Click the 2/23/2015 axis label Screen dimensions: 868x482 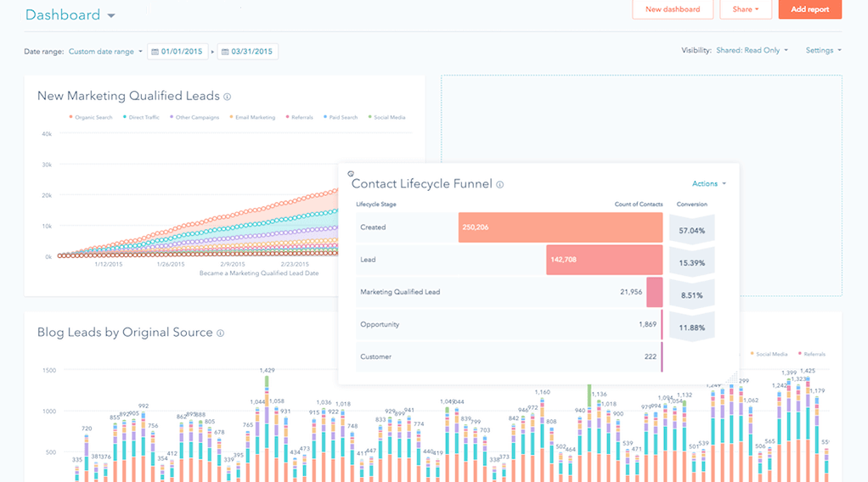[x=295, y=265]
